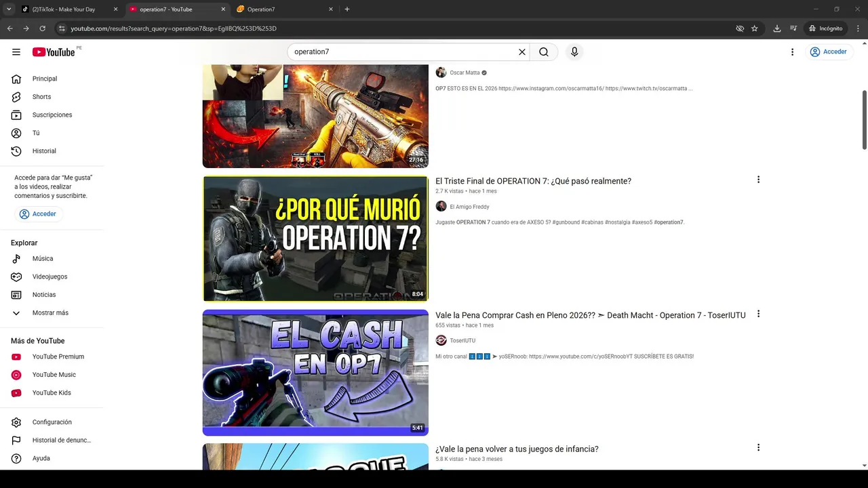Viewport: 868px width, 488px height.
Task: Go to YouTube home via logo
Action: 54,52
